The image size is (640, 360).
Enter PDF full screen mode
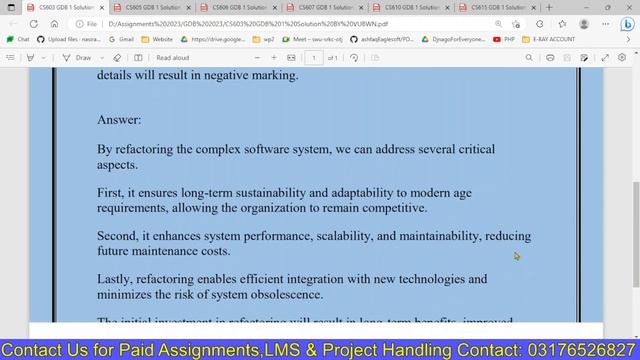[x=605, y=58]
